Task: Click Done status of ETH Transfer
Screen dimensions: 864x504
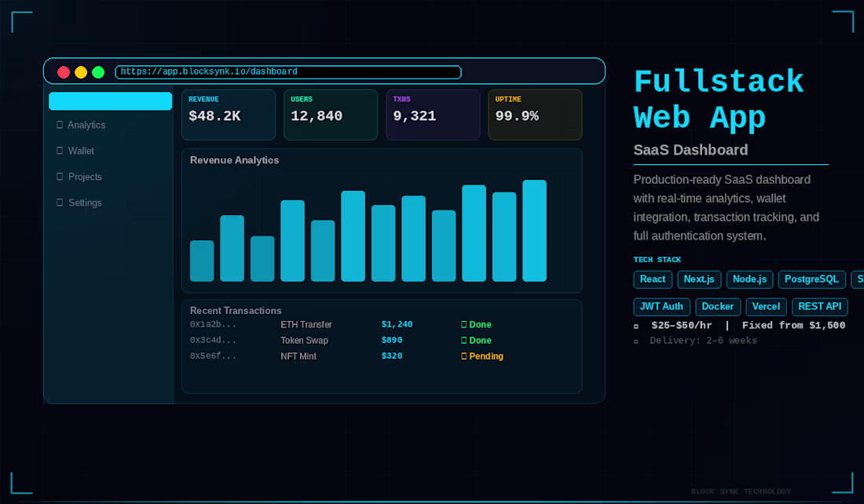Action: [476, 324]
